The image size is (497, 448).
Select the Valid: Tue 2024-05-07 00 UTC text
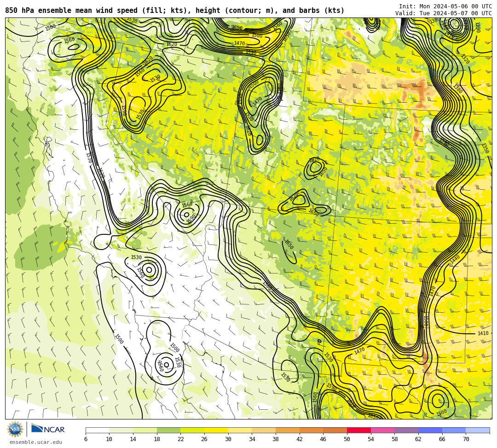pos(444,13)
